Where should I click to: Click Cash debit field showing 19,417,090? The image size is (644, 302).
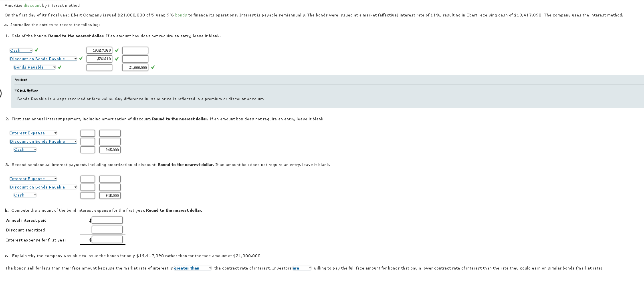tap(99, 51)
